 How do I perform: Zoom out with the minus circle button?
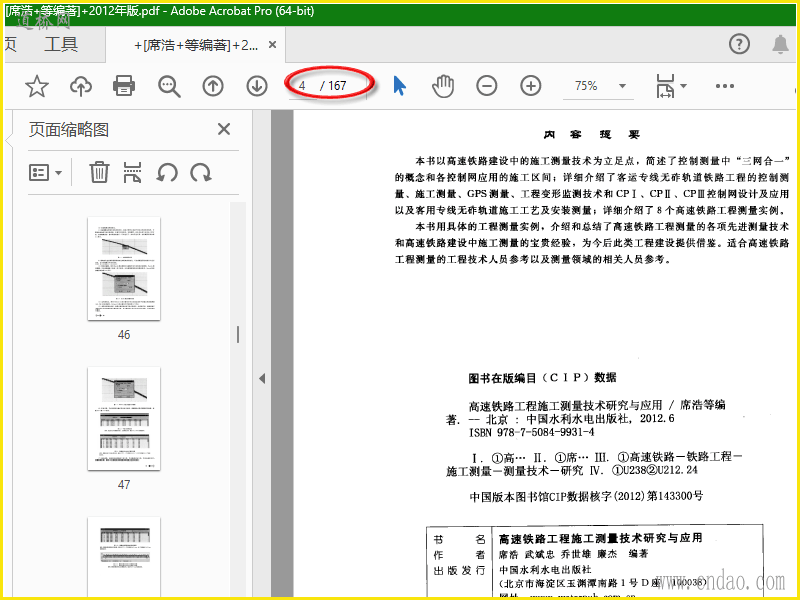click(x=486, y=86)
